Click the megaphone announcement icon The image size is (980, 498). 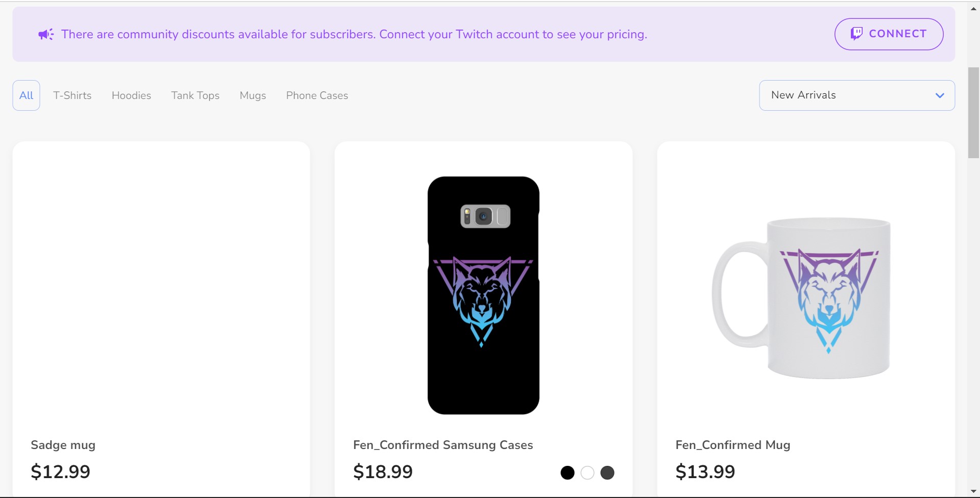[x=46, y=34]
